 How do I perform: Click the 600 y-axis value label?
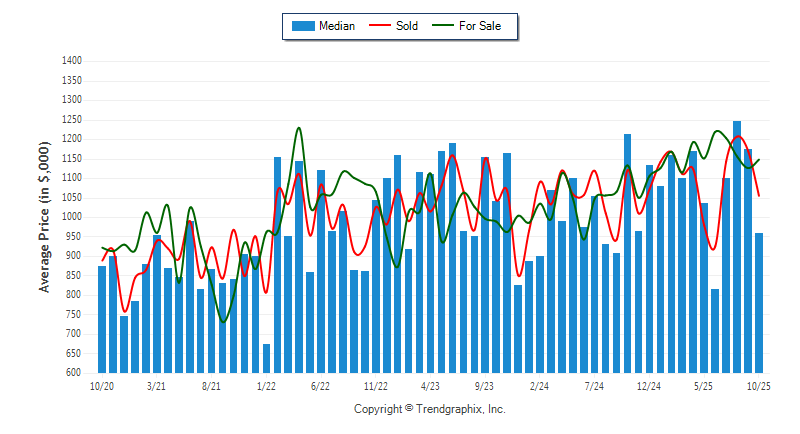coord(73,373)
